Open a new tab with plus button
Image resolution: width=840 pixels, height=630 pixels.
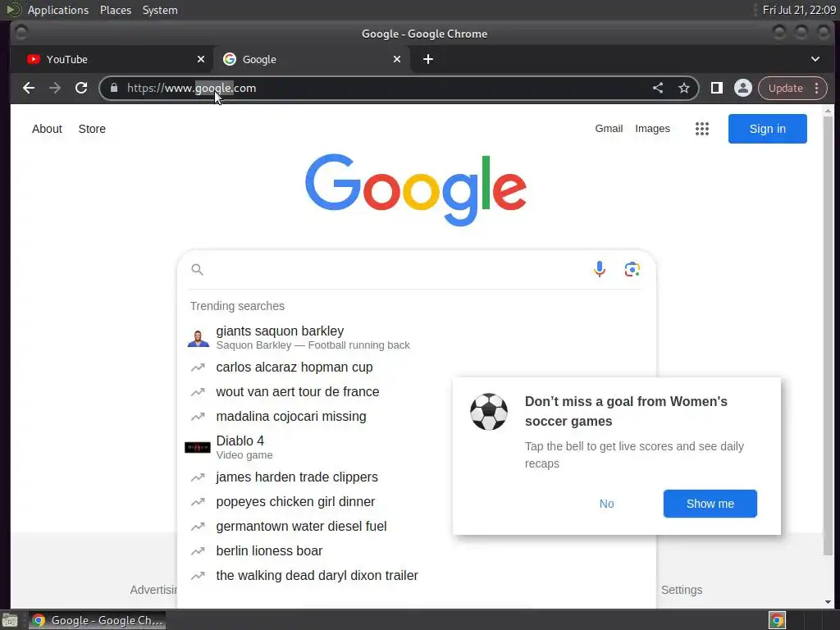tap(427, 59)
